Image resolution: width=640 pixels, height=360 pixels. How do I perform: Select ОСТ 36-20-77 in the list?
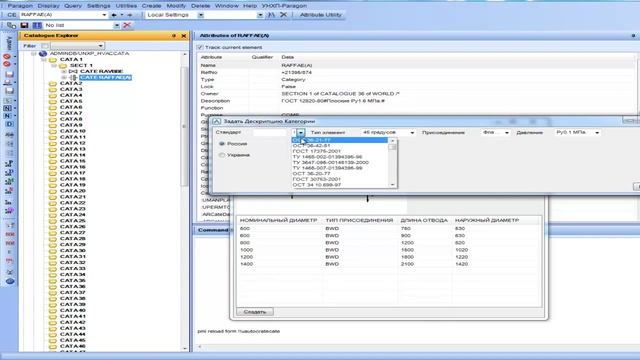coord(311,173)
